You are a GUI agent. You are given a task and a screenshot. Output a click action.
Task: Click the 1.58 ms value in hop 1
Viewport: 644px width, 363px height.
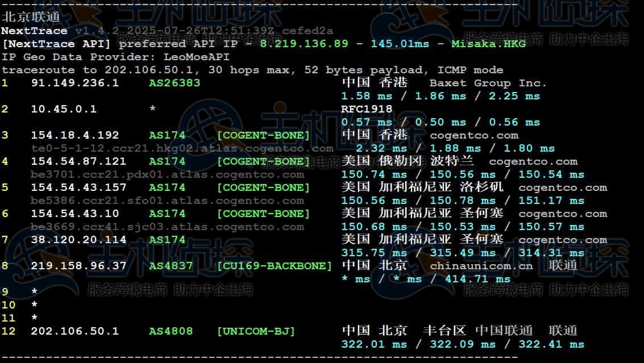(x=367, y=96)
